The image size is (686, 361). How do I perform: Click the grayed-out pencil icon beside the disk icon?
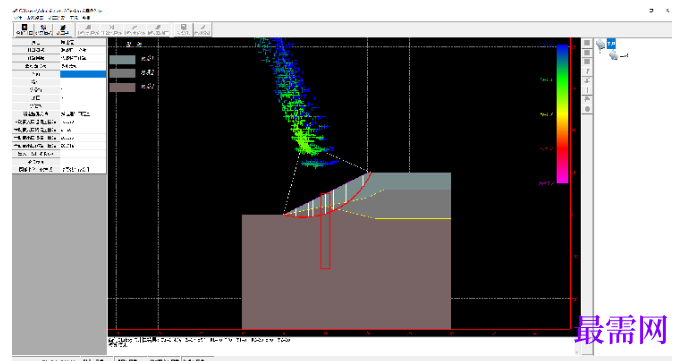tap(203, 29)
